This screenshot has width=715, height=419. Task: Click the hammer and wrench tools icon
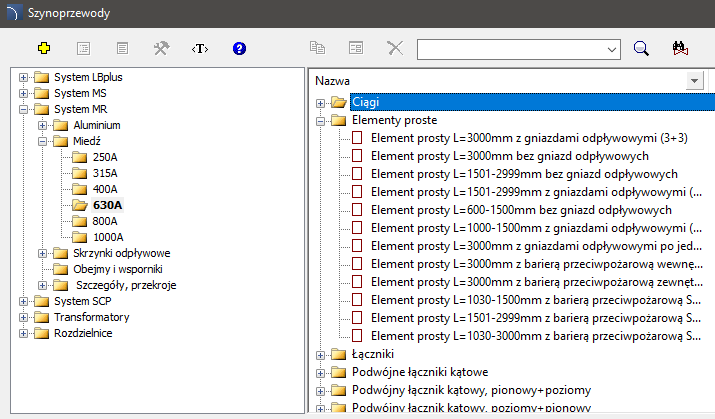click(x=161, y=47)
